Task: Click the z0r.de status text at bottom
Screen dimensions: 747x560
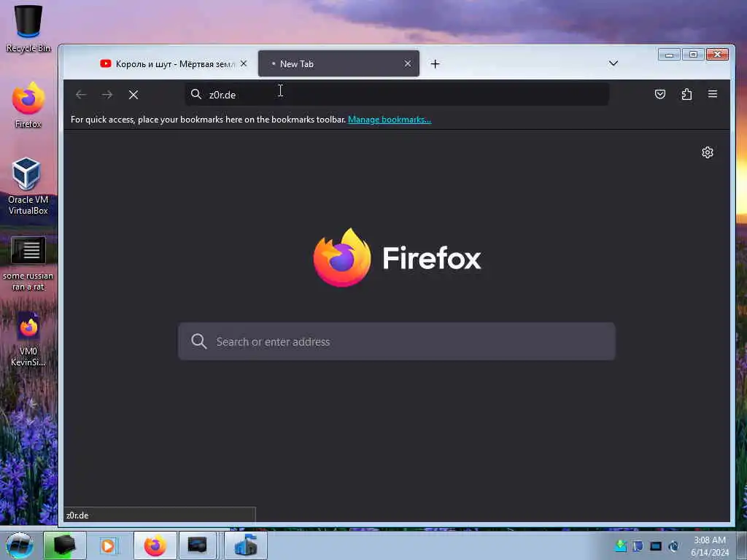Action: click(x=77, y=516)
